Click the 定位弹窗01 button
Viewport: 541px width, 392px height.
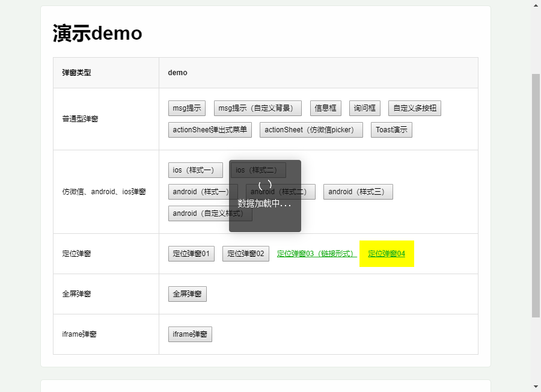coord(191,254)
